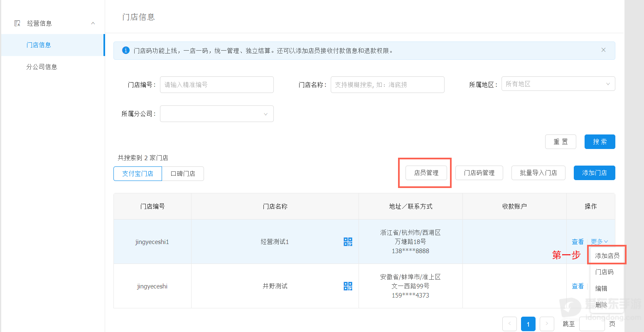Click the 文一西路99号 address text
Screen dimensions: 644x332
pyautogui.click(x=410, y=286)
